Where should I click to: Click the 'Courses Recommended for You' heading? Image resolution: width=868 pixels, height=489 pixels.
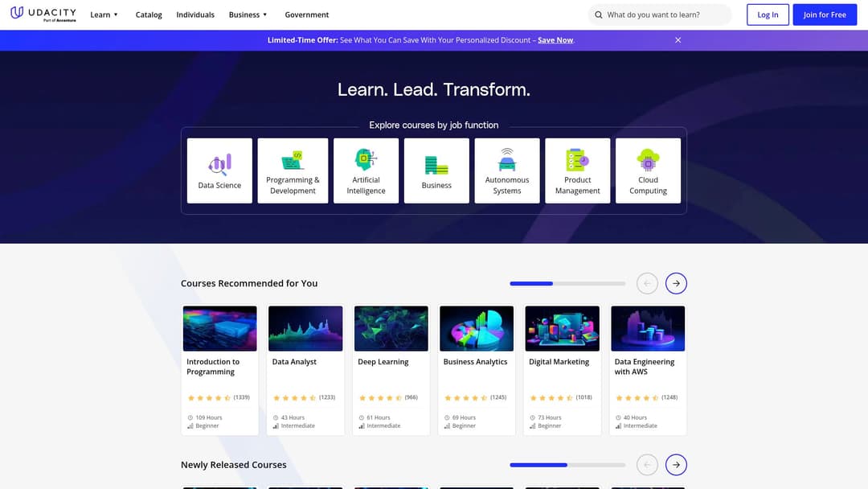pyautogui.click(x=249, y=284)
